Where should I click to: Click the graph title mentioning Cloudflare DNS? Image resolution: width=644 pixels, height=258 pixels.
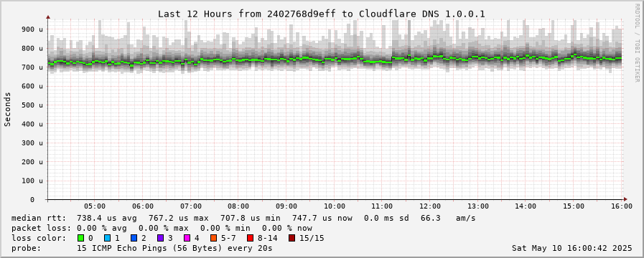322,14
